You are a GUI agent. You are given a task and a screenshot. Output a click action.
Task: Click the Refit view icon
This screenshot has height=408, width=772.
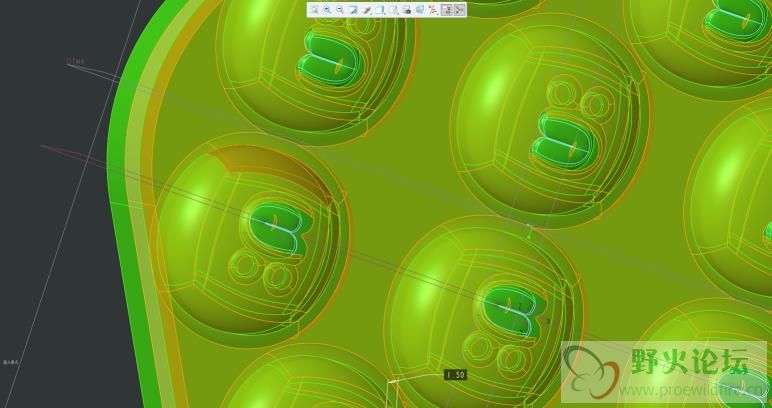314,10
